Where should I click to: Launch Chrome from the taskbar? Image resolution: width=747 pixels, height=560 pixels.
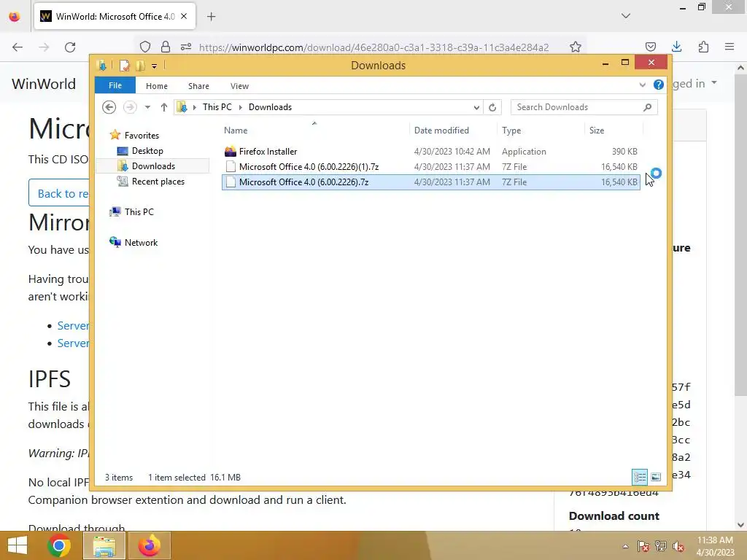59,545
